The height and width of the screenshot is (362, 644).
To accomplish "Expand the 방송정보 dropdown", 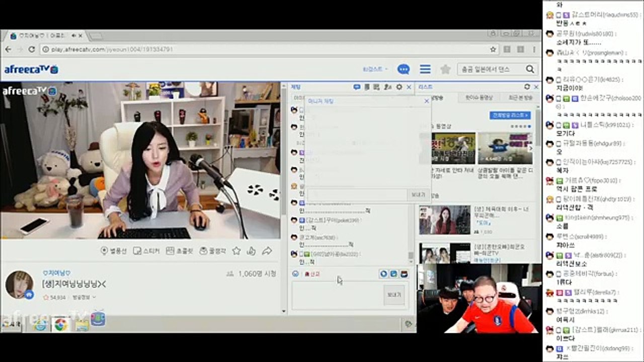I will [x=85, y=298].
